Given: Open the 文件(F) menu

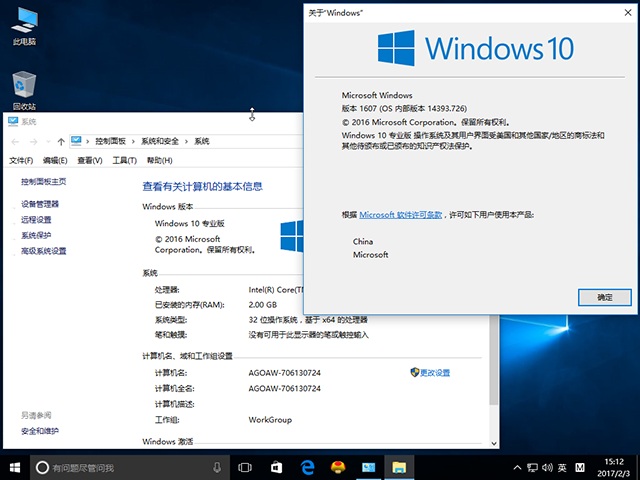Looking at the screenshot, I should tap(21, 160).
